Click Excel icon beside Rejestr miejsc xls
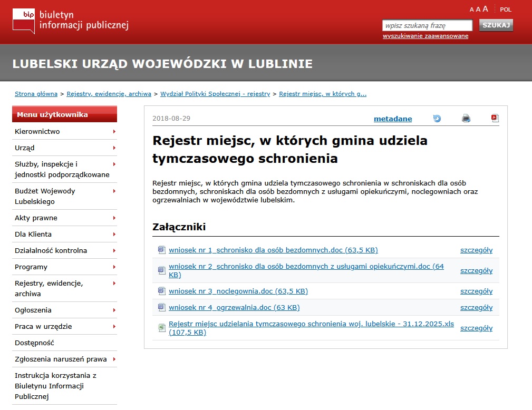The width and height of the screenshot is (532, 410). coord(162,328)
